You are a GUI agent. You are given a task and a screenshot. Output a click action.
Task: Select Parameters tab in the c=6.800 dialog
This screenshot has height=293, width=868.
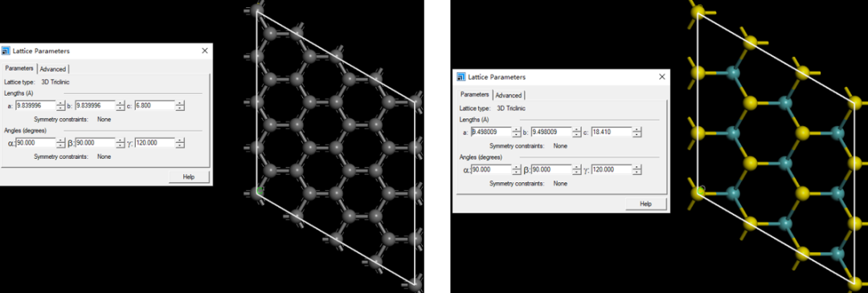(x=19, y=68)
